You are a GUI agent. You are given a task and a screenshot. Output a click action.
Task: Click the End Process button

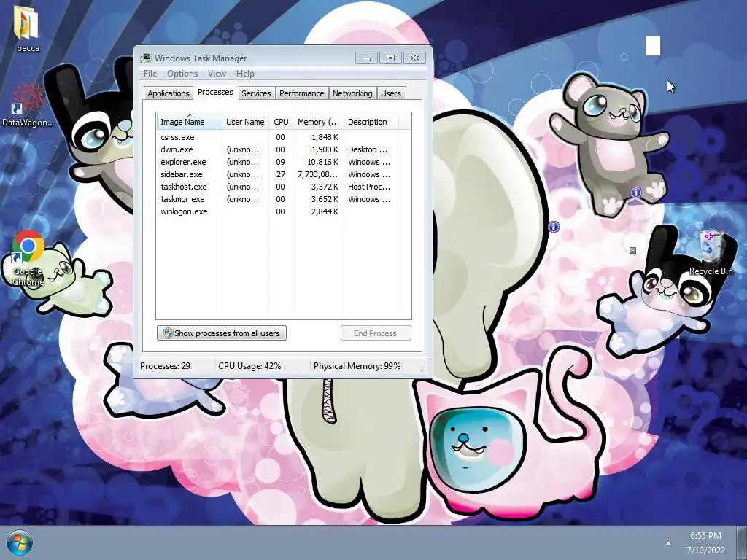pyautogui.click(x=376, y=332)
